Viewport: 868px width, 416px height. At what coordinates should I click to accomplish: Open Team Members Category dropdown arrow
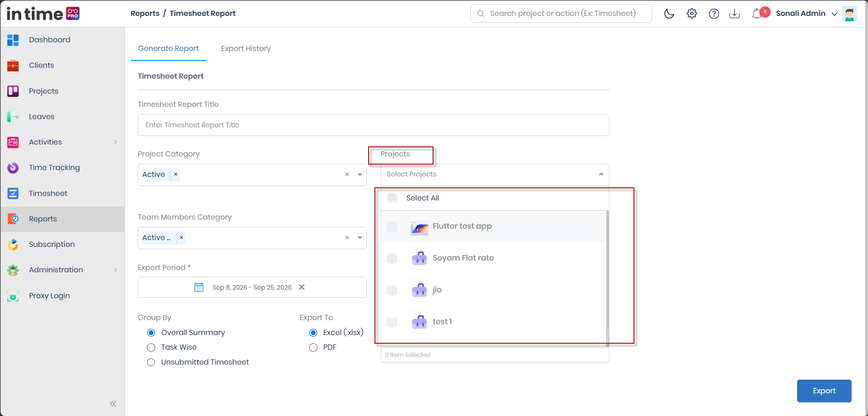(360, 238)
